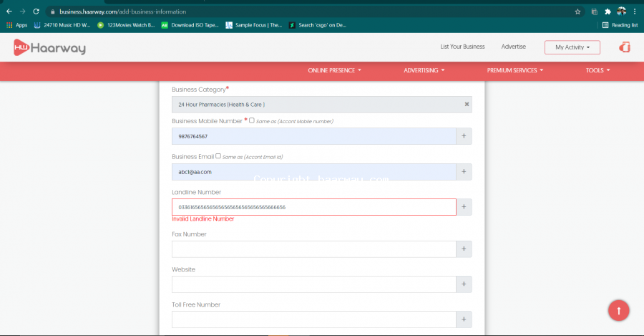Bookmark this page with the star icon
Screen dimensions: 644x336
click(x=577, y=12)
